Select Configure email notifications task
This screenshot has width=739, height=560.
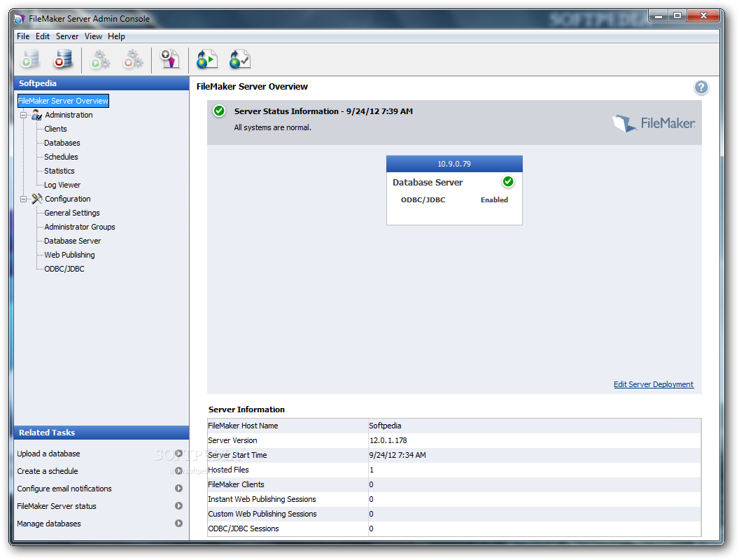64,489
